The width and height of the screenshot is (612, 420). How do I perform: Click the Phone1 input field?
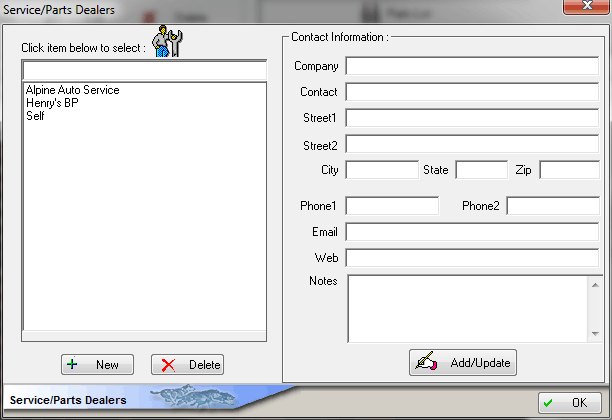click(392, 206)
